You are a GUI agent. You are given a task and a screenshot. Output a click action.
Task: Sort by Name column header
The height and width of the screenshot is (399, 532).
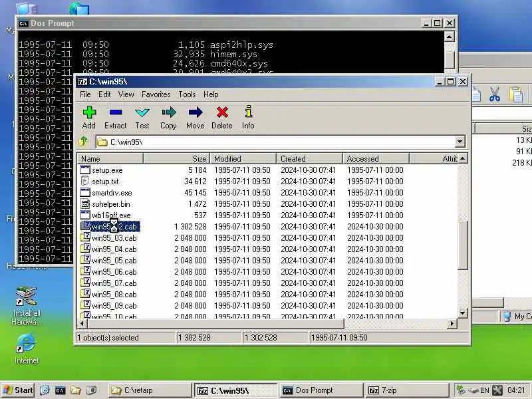tap(110, 158)
